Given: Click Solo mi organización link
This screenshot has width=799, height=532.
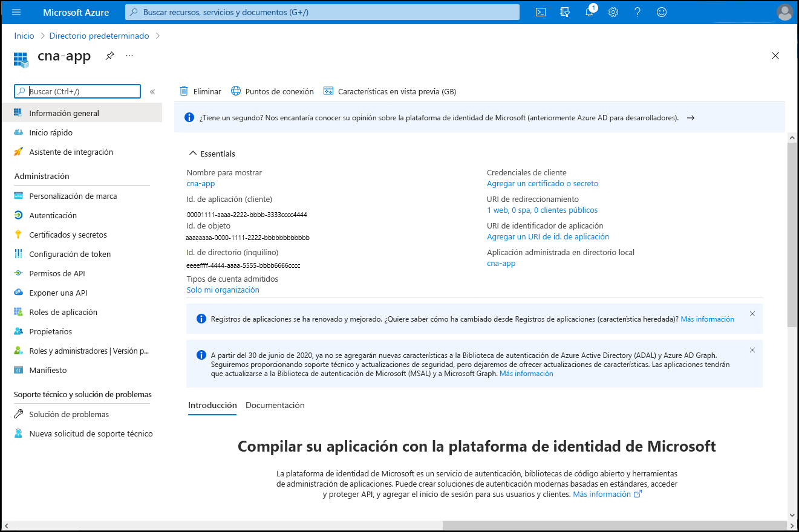Looking at the screenshot, I should [223, 290].
